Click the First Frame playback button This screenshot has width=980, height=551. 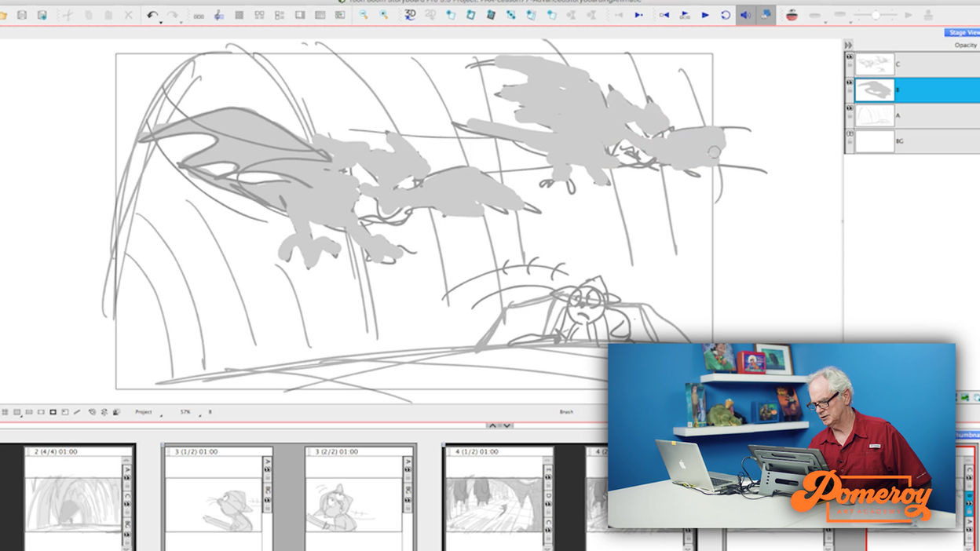pos(664,15)
